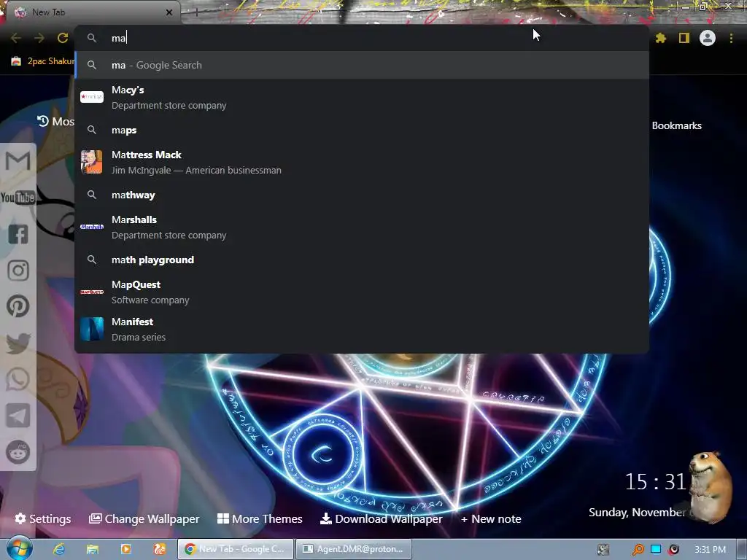Click the 15 : 31 clock widget

click(655, 482)
